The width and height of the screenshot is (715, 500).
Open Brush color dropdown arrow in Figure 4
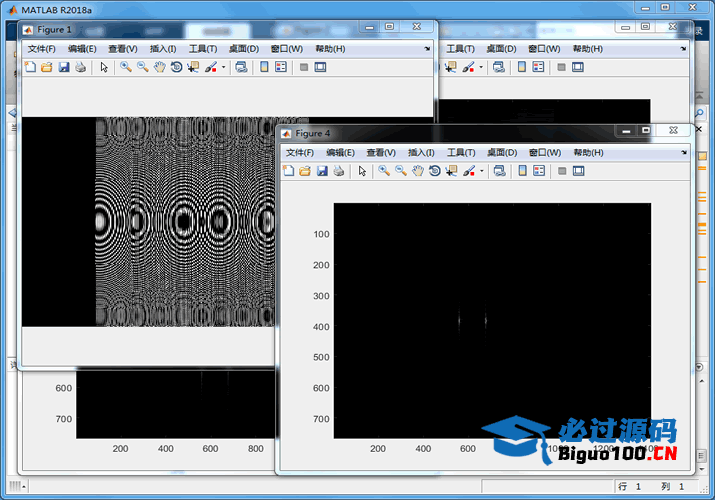click(482, 171)
